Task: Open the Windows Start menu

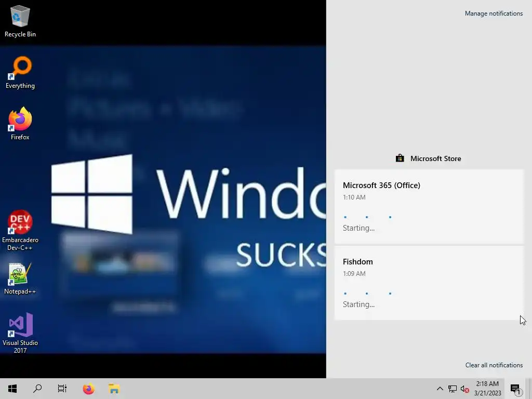Action: (12, 389)
